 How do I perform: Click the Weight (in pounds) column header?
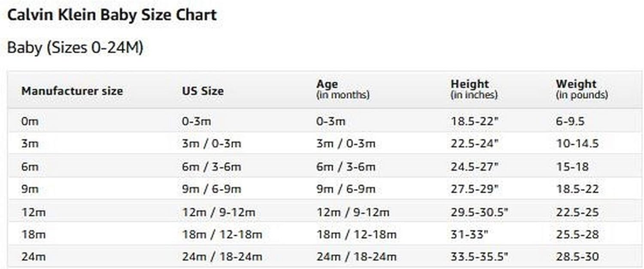(x=582, y=89)
